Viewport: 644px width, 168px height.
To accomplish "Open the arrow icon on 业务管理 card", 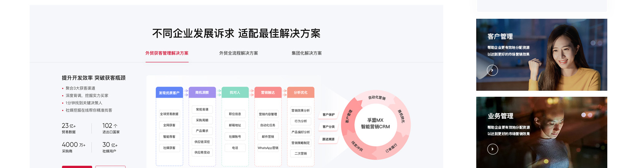I will tap(493, 149).
